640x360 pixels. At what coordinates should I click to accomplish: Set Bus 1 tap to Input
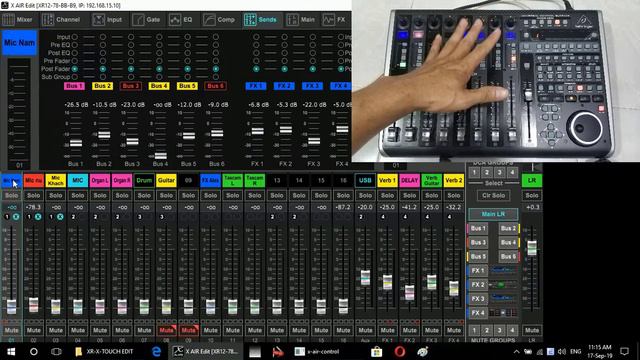click(x=74, y=37)
